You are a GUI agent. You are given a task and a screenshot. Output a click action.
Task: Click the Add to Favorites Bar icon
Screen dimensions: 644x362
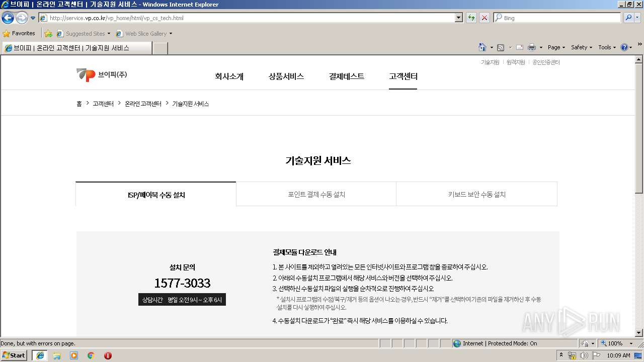tap(48, 34)
